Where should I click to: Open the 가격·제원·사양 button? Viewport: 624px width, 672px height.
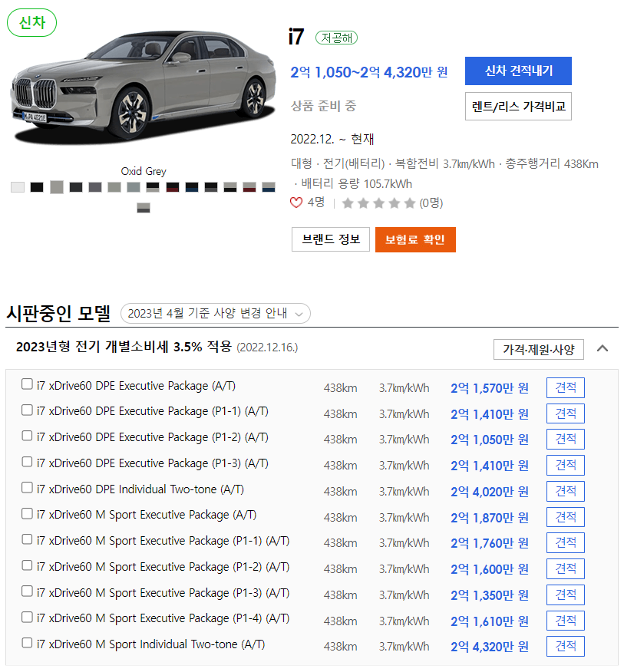[538, 349]
